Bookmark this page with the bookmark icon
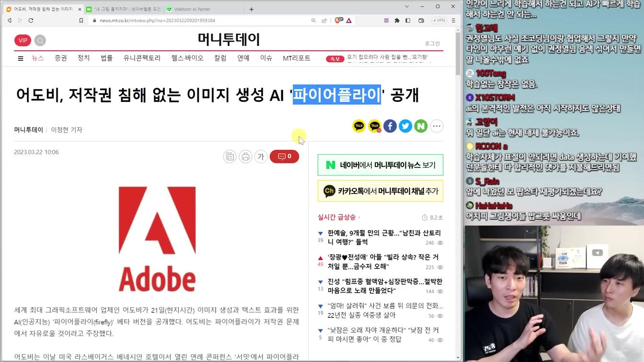Screen dimensions: 644x362 (81, 21)
